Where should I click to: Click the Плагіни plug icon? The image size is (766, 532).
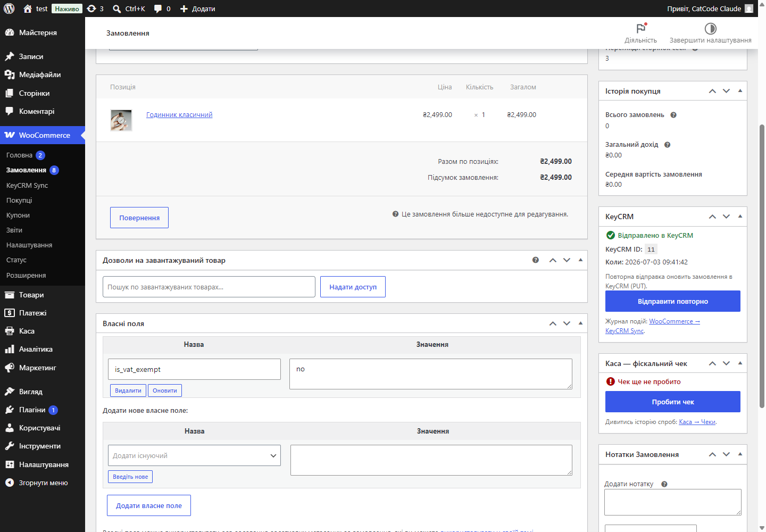point(10,410)
